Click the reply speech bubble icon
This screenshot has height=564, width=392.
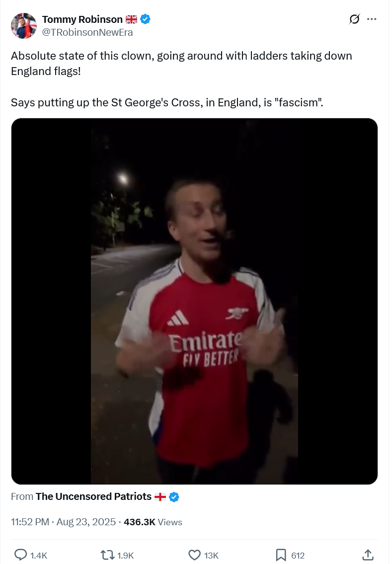tap(20, 555)
